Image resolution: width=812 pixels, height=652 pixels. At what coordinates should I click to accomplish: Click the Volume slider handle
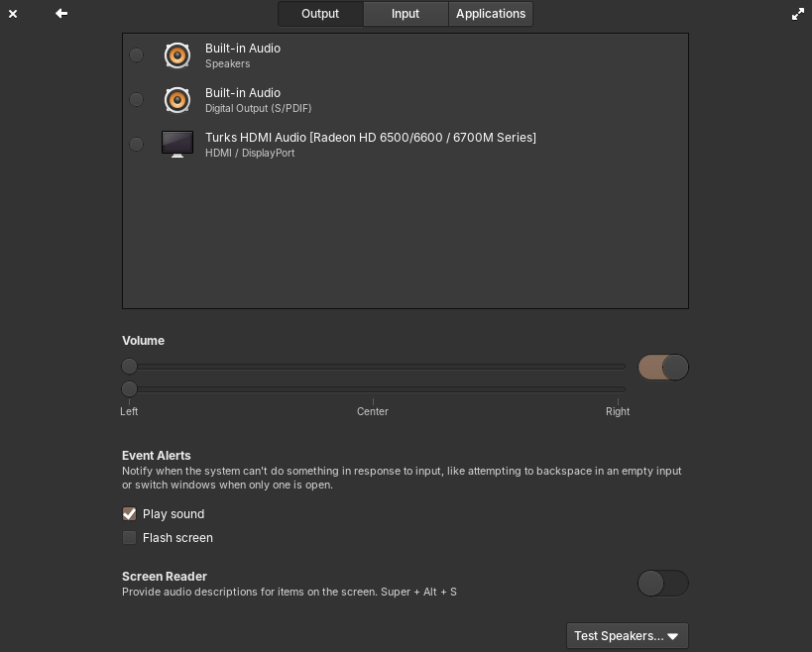[x=129, y=366]
